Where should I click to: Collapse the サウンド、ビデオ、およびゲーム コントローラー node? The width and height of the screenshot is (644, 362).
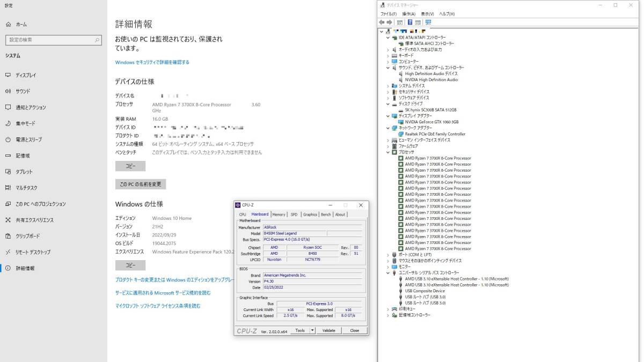(388, 68)
